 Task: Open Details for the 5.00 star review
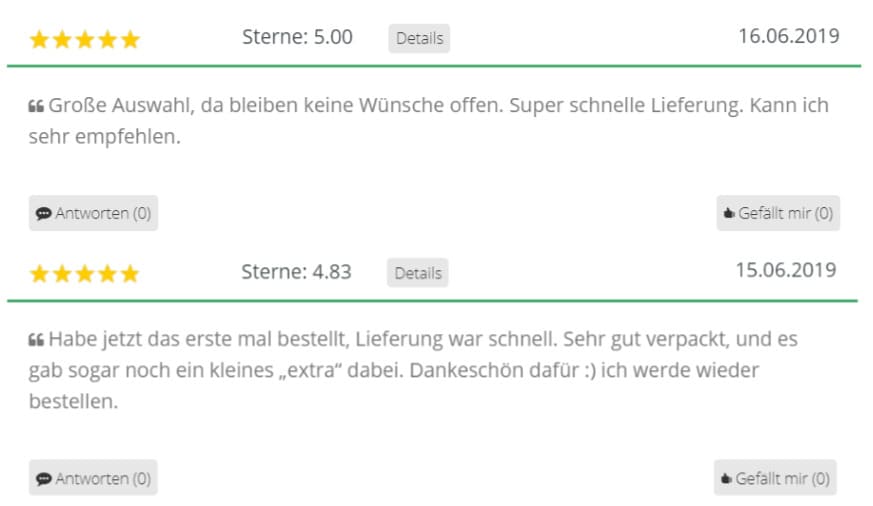419,38
